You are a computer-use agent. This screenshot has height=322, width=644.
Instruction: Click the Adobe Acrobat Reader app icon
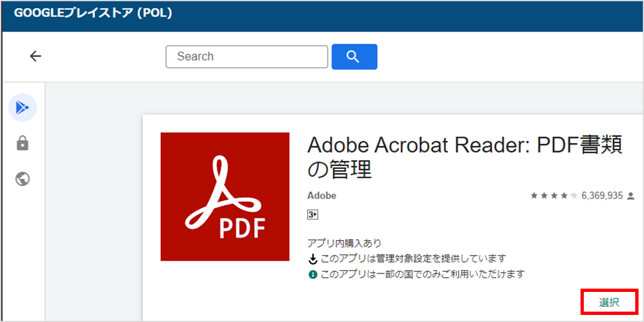pos(225,196)
